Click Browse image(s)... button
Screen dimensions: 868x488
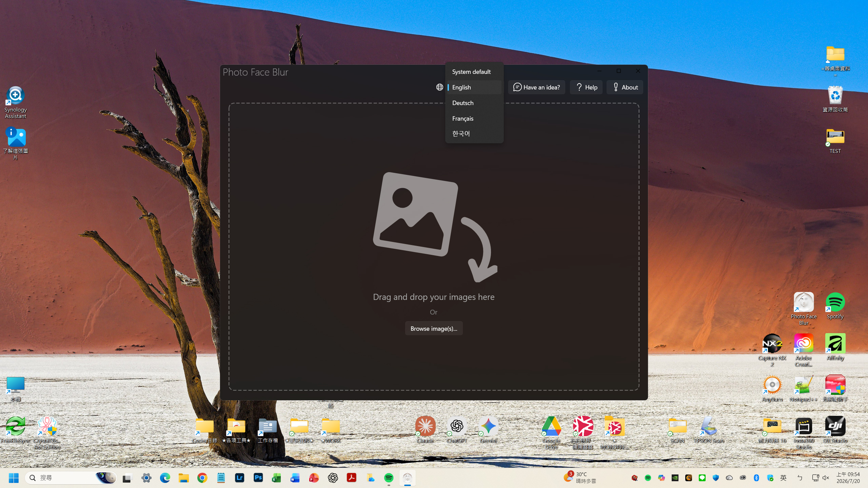(434, 328)
